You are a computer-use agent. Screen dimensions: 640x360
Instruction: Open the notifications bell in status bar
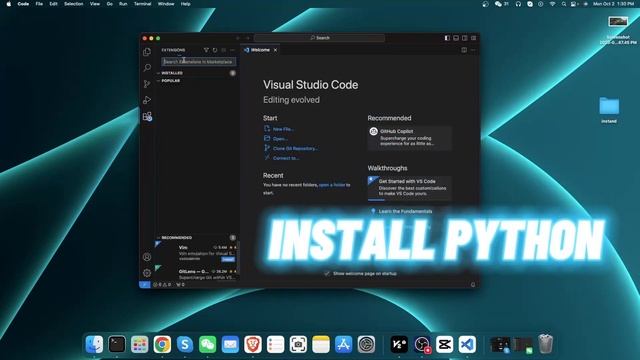point(473,284)
